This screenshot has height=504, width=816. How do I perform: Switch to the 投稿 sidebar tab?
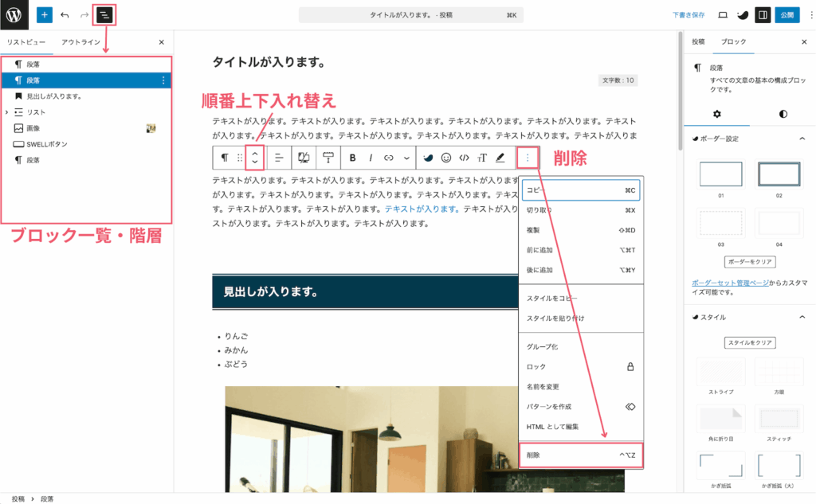point(698,41)
